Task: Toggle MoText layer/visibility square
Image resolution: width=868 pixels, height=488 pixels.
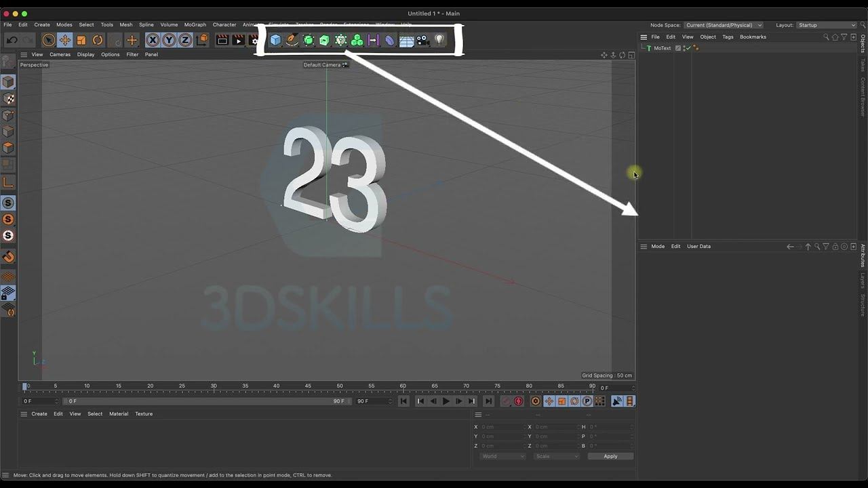Action: point(678,48)
